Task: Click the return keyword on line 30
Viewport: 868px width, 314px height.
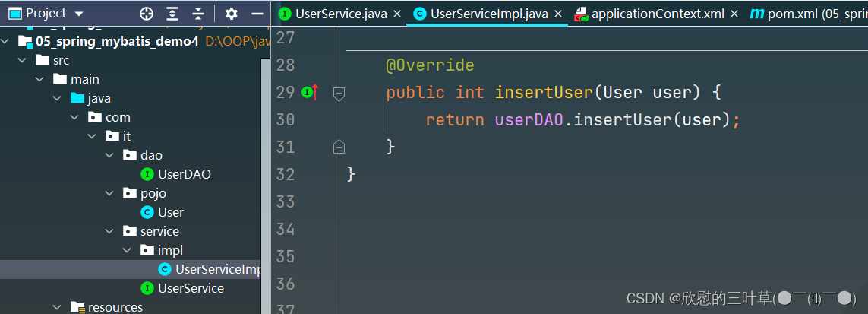Action: point(455,119)
